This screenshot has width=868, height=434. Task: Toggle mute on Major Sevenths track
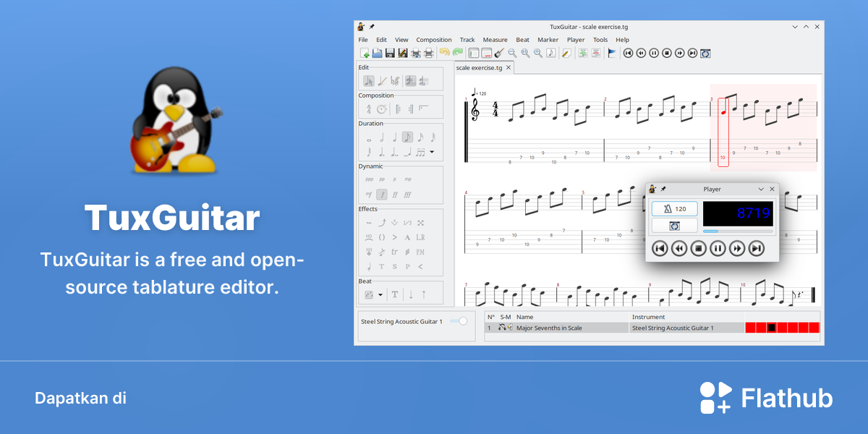pos(510,328)
